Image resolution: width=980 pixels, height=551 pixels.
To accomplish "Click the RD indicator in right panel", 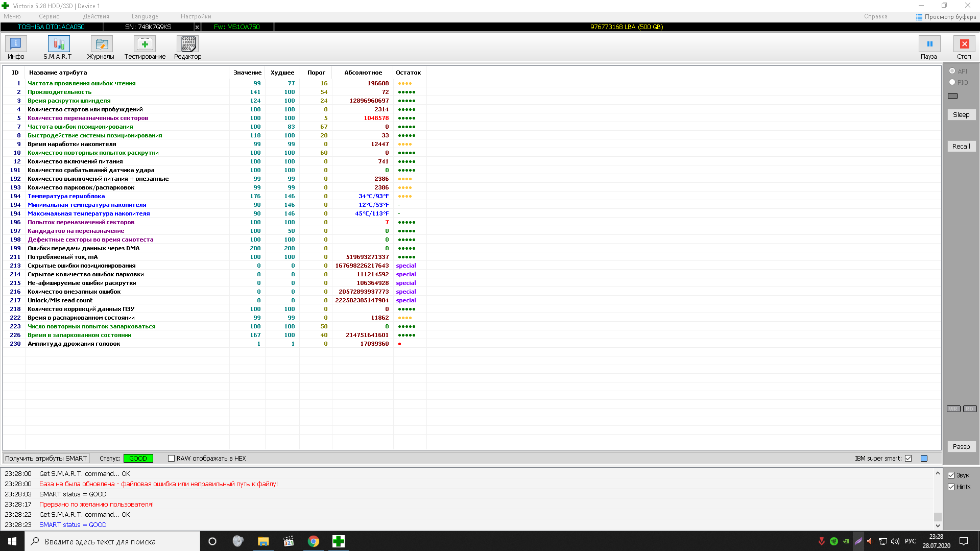I will point(970,409).
